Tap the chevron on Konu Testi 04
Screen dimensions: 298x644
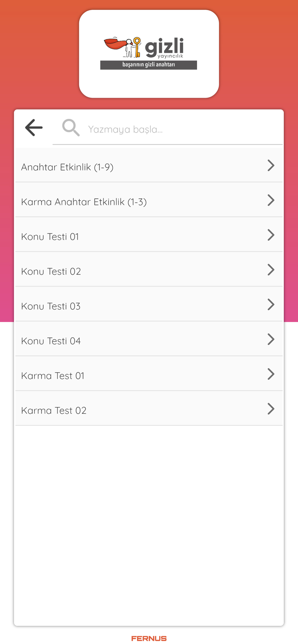(271, 339)
